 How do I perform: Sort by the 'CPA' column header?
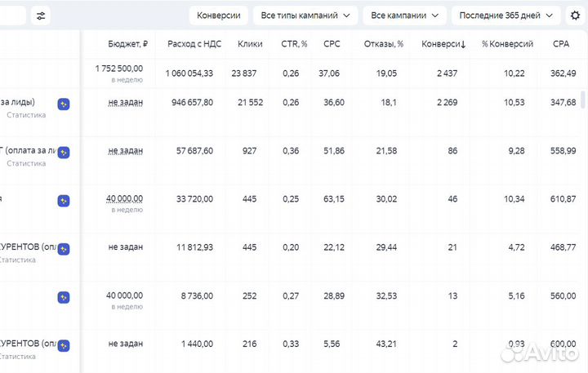click(560, 43)
